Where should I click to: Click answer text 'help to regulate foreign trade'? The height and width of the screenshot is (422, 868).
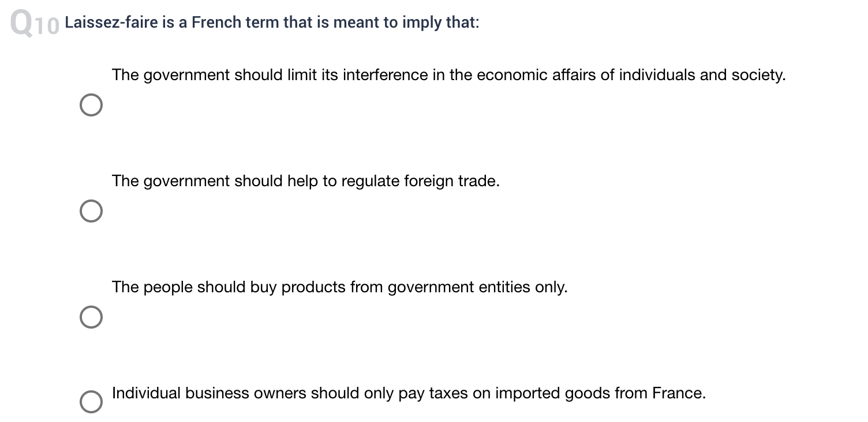pyautogui.click(x=306, y=181)
